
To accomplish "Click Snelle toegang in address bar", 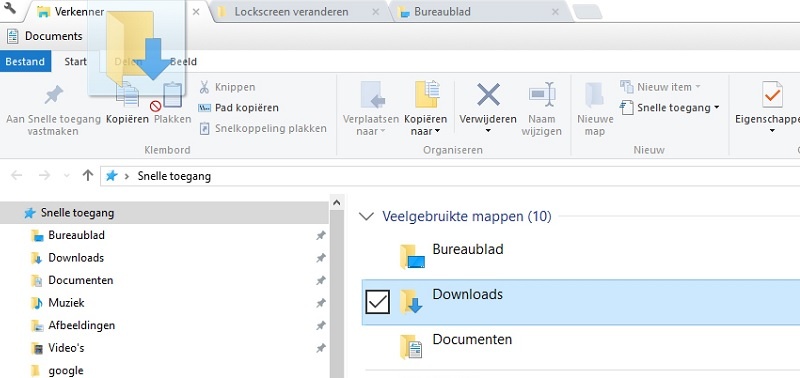I will [174, 177].
